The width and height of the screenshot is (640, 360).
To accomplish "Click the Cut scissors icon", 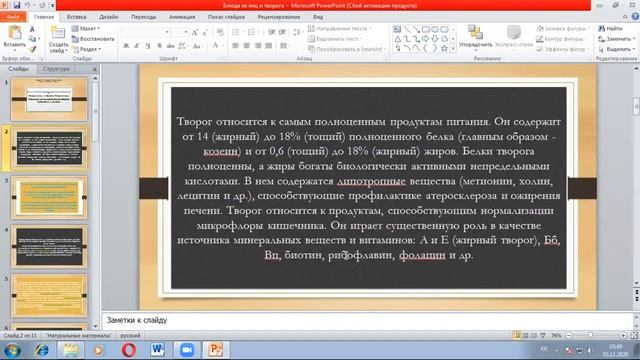I will tap(32, 29).
